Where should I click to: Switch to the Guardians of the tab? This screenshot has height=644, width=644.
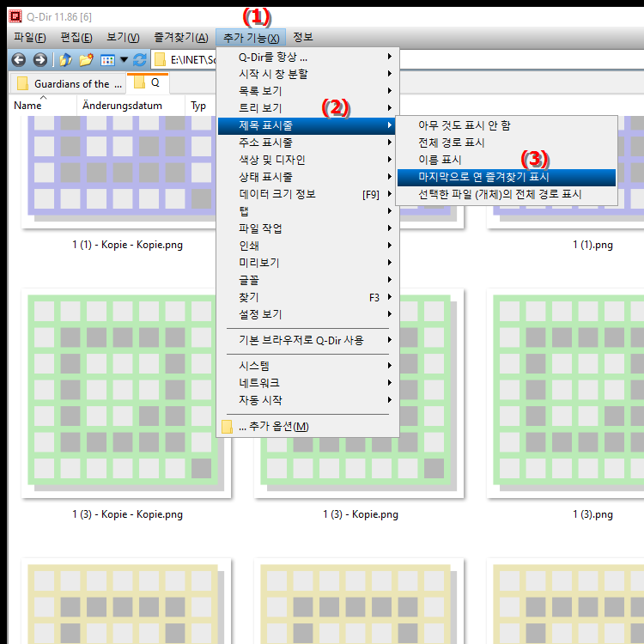pyautogui.click(x=68, y=83)
